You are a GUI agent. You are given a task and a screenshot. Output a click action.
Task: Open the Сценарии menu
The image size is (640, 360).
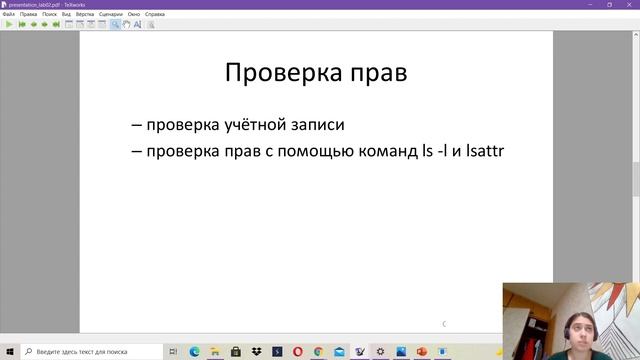pyautogui.click(x=111, y=14)
